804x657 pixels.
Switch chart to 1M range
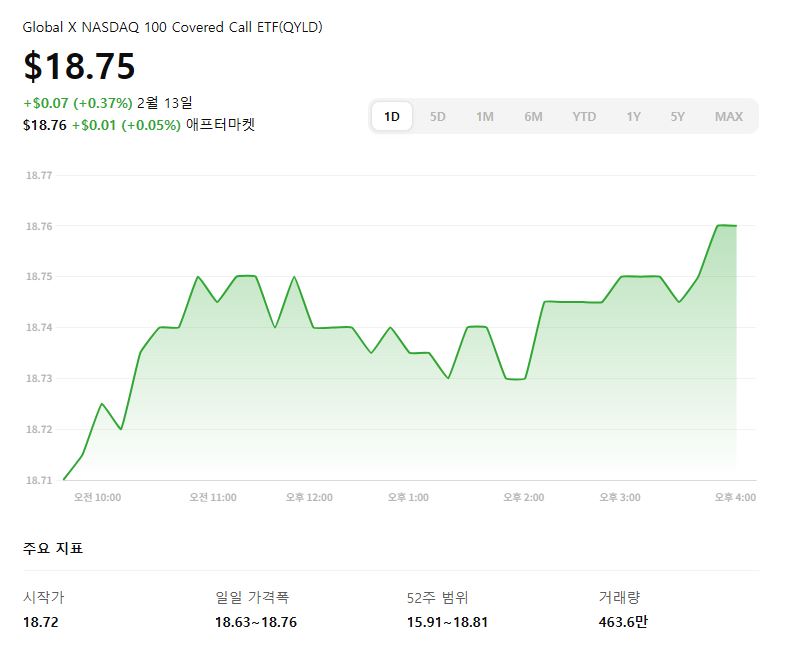[x=485, y=116]
